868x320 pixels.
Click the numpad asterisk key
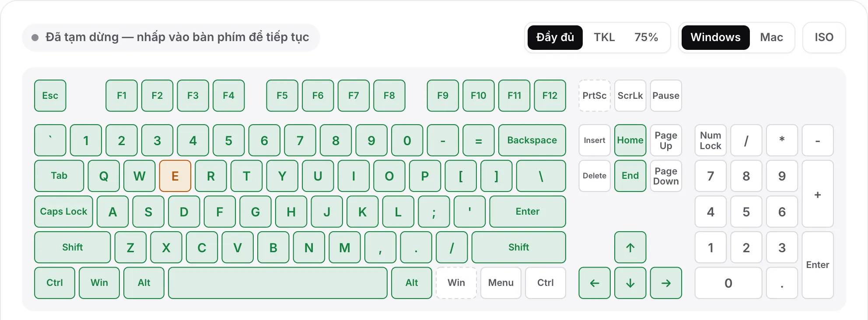click(x=782, y=140)
